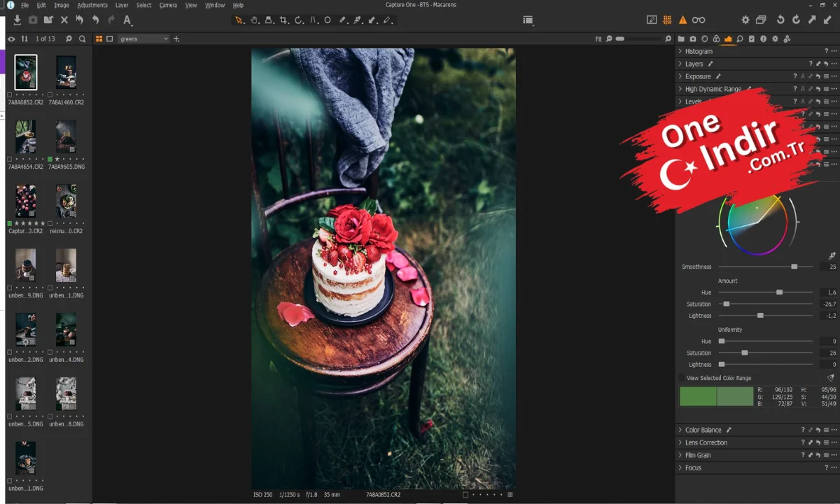The height and width of the screenshot is (504, 840).
Task: Open the File menu
Action: click(25, 5)
